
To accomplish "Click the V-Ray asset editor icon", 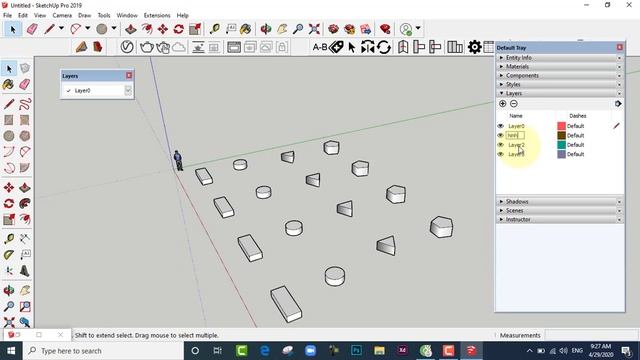I will pyautogui.click(x=127, y=47).
